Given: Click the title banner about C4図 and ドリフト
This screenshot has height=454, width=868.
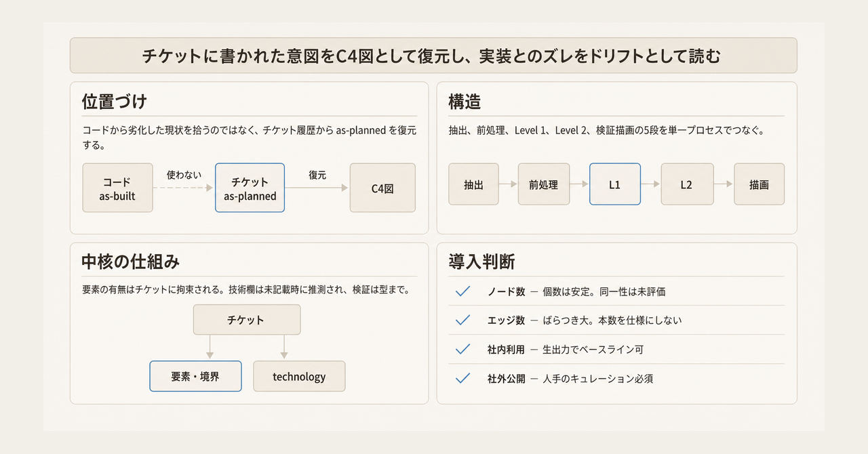Looking at the screenshot, I should [x=433, y=56].
